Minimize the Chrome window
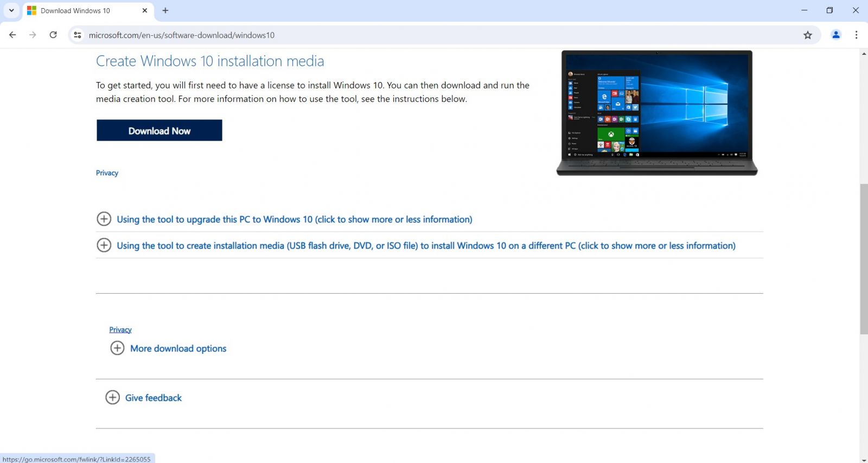The width and height of the screenshot is (868, 463). point(805,10)
